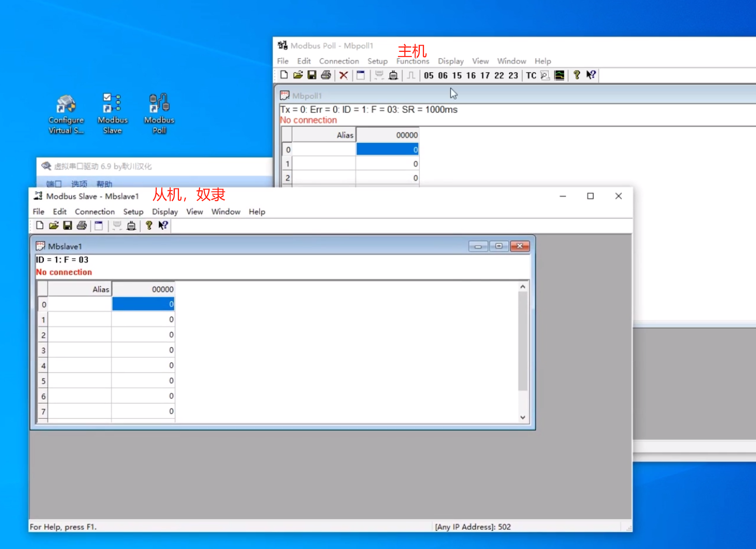Open the Edit menu in Modbus Slave
This screenshot has height=549, width=756.
(60, 212)
